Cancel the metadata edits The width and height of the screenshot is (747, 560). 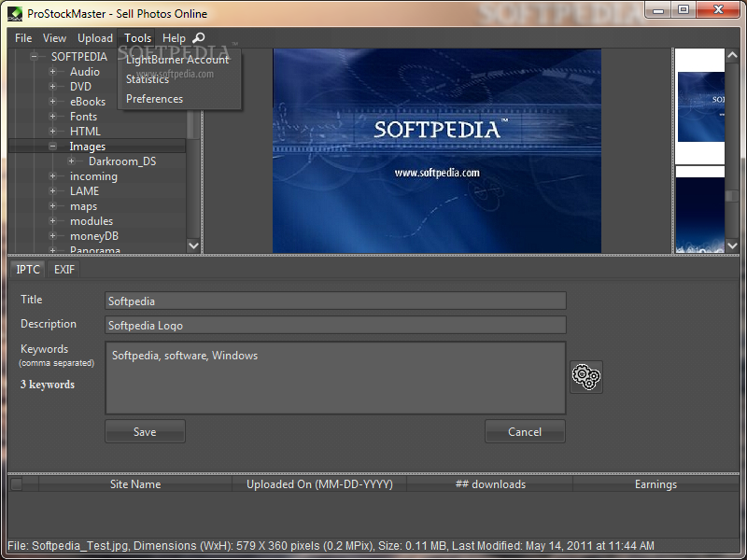tap(525, 431)
